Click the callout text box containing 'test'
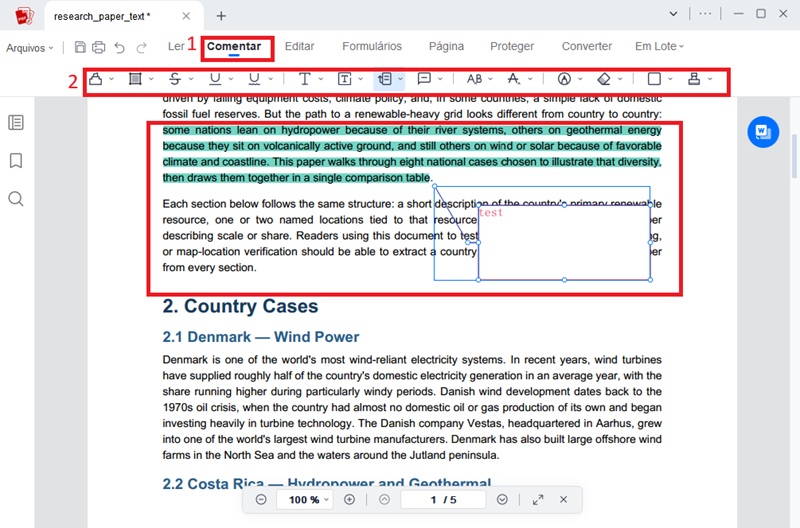Viewport: 800px width, 528px height. point(564,242)
